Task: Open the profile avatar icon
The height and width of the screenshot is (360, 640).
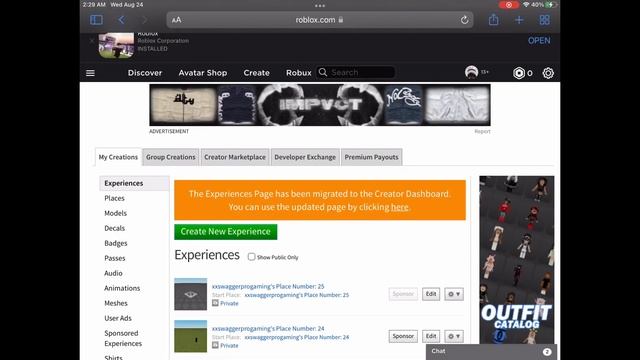Action: [471, 72]
